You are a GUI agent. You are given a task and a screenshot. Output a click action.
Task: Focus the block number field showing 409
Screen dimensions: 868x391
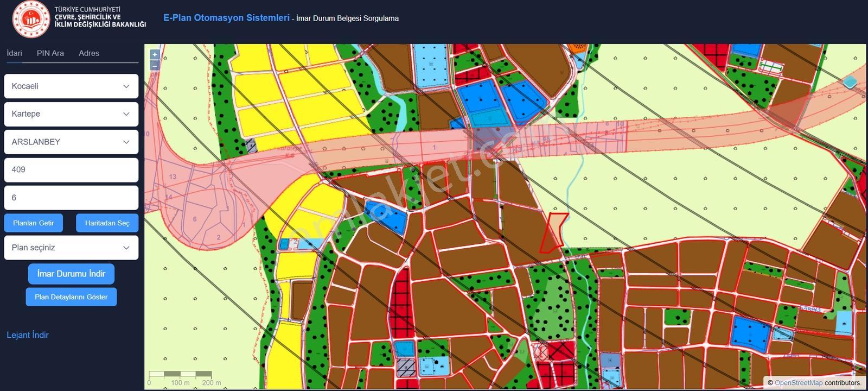[x=71, y=170]
